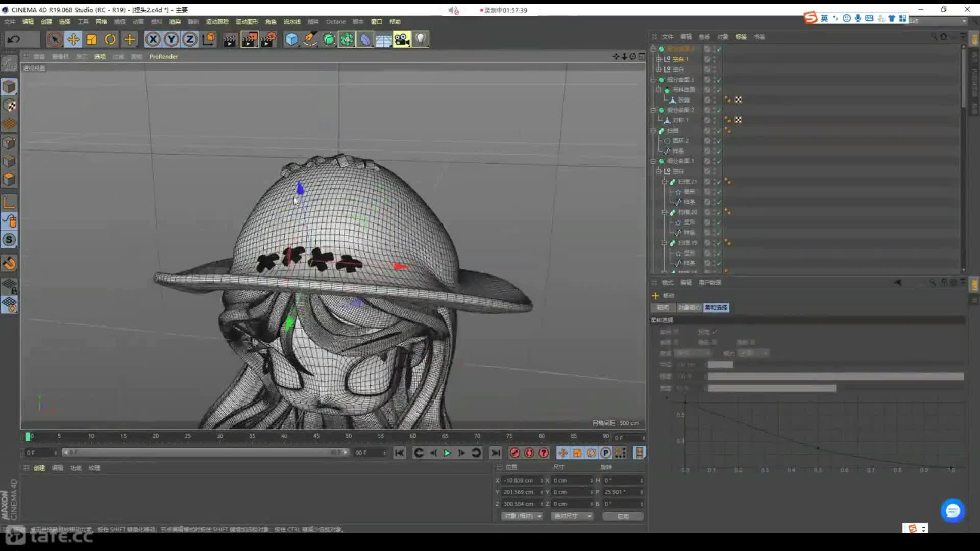
Task: Open 绝对尺寸 size mode dropdown
Action: click(572, 516)
